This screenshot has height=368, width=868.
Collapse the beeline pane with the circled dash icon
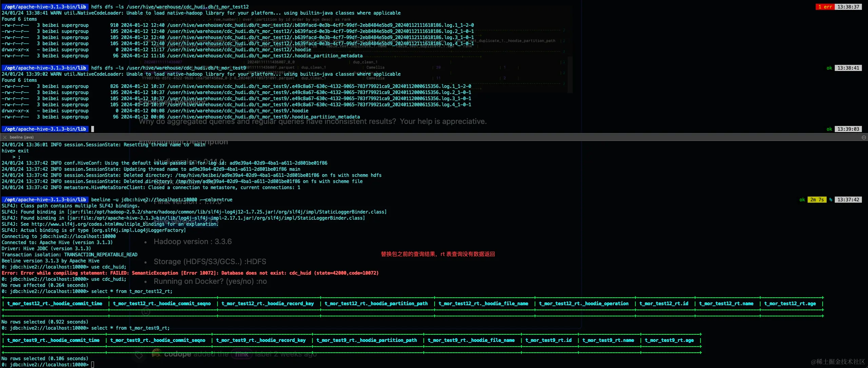click(864, 137)
